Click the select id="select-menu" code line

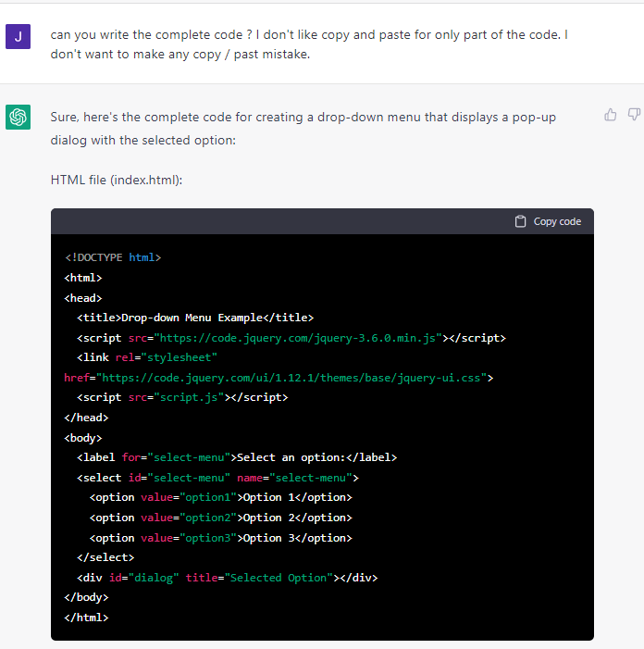218,478
